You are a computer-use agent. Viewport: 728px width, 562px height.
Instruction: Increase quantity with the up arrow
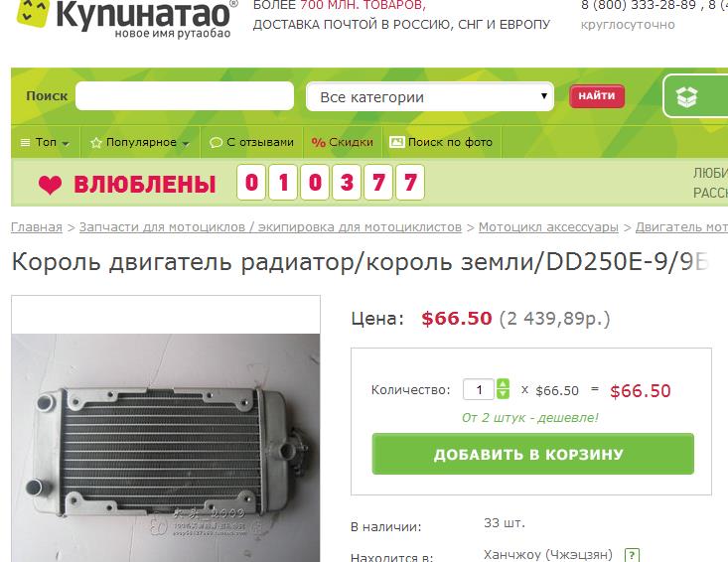click(503, 384)
